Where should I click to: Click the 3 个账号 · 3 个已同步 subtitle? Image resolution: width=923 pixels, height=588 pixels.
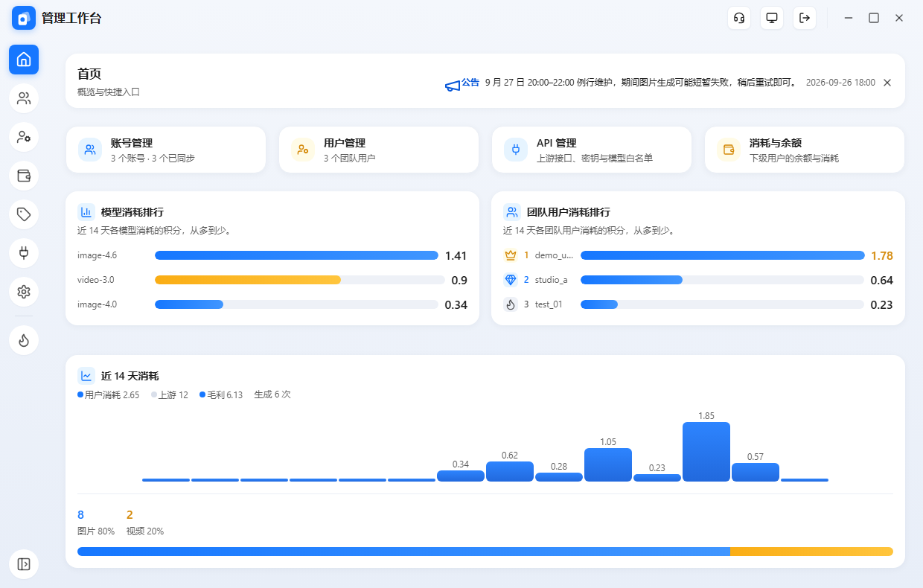(x=153, y=159)
